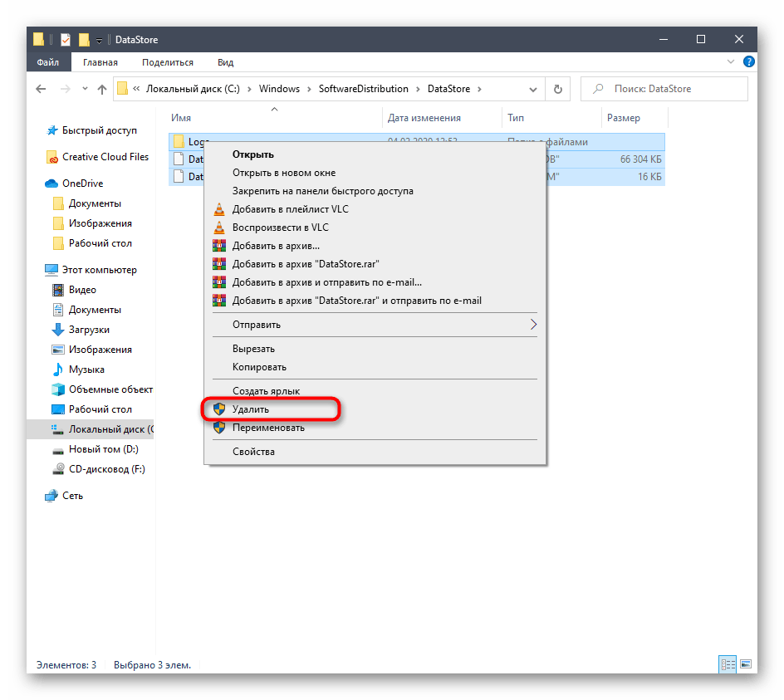Sort by the Размер column header
This screenshot has height=700, width=784.
point(623,118)
